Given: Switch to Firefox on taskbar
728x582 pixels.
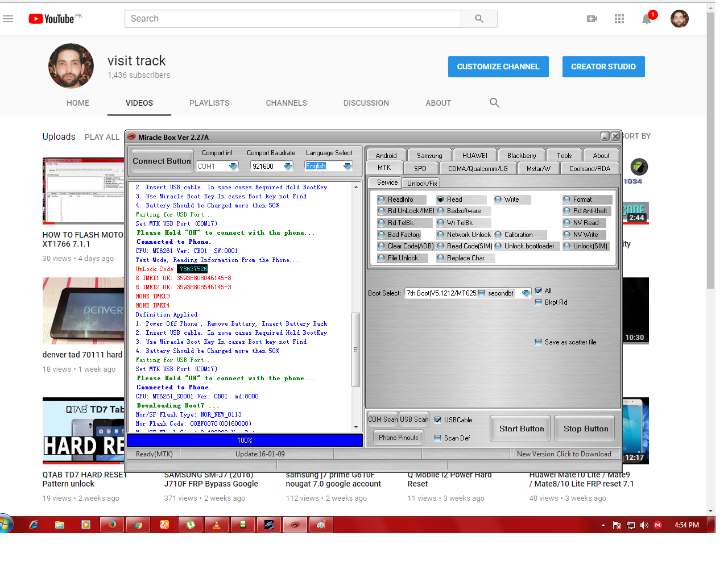Looking at the screenshot, I should [x=112, y=525].
